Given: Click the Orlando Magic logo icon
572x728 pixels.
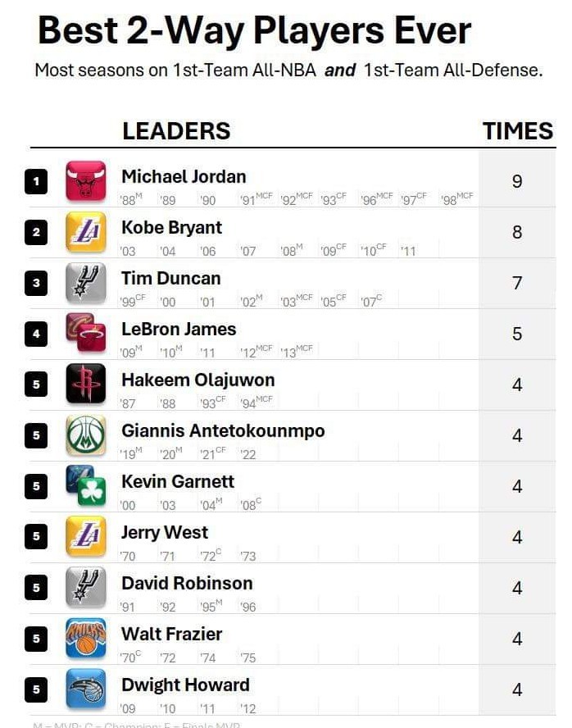Looking at the screenshot, I should click(x=86, y=689).
